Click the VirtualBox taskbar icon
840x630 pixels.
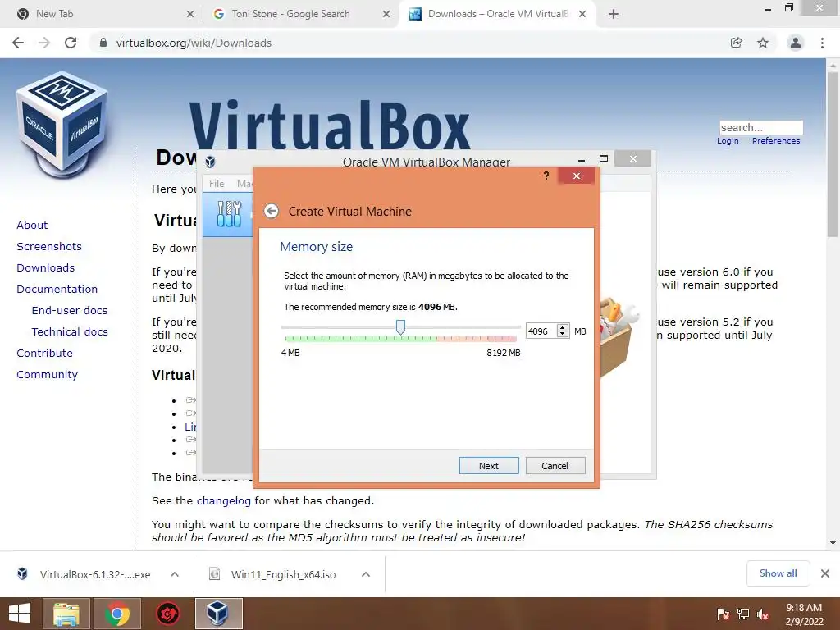click(x=218, y=614)
